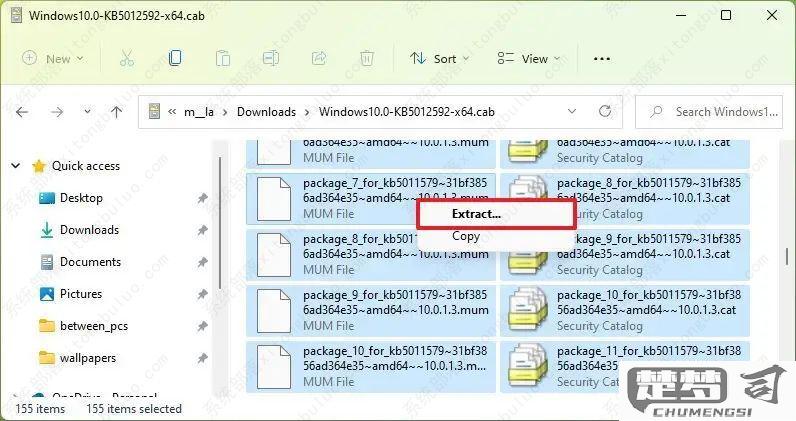Select package_10_for_kb5011579 .cat file name

point(649,302)
